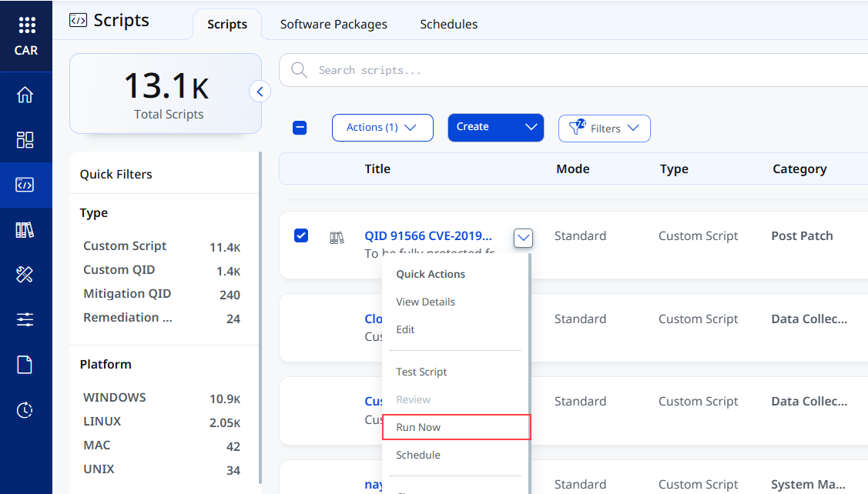Open the Filters dropdown

(x=604, y=129)
